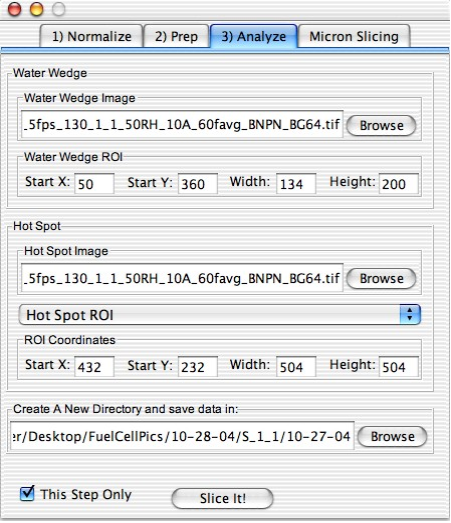Click the Slice It! button
451x523 pixels.
pyautogui.click(x=222, y=499)
